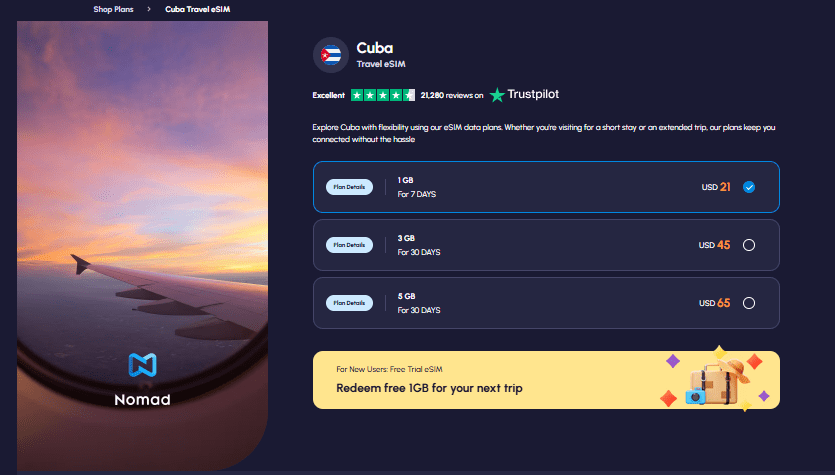Click the Cuba heading title

tap(376, 46)
